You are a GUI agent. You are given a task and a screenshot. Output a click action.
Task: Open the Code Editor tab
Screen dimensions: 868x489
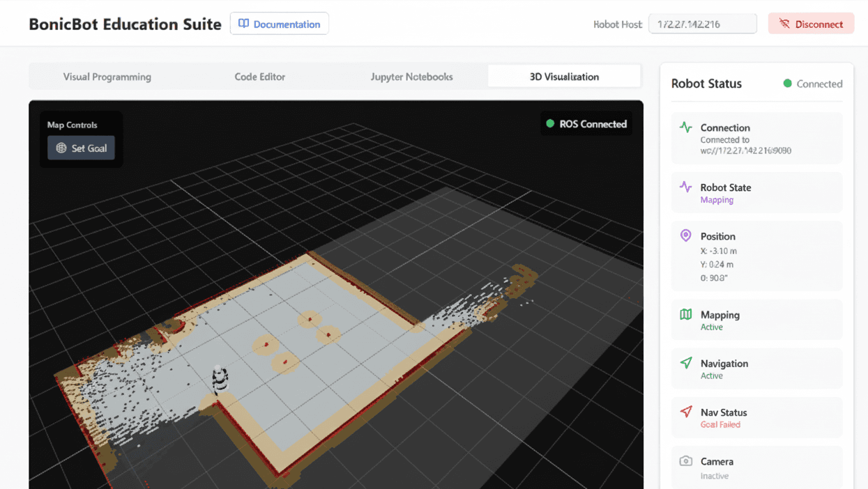pos(259,77)
